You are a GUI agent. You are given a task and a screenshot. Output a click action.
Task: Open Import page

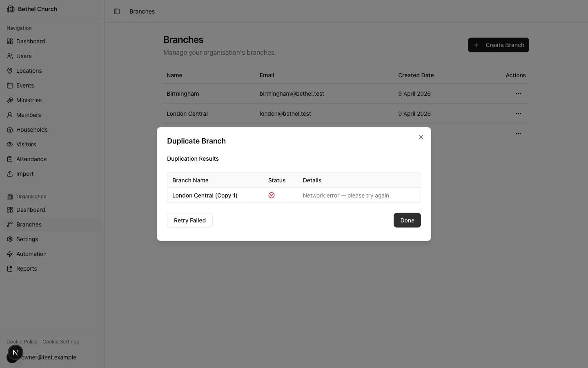[x=52, y=174]
